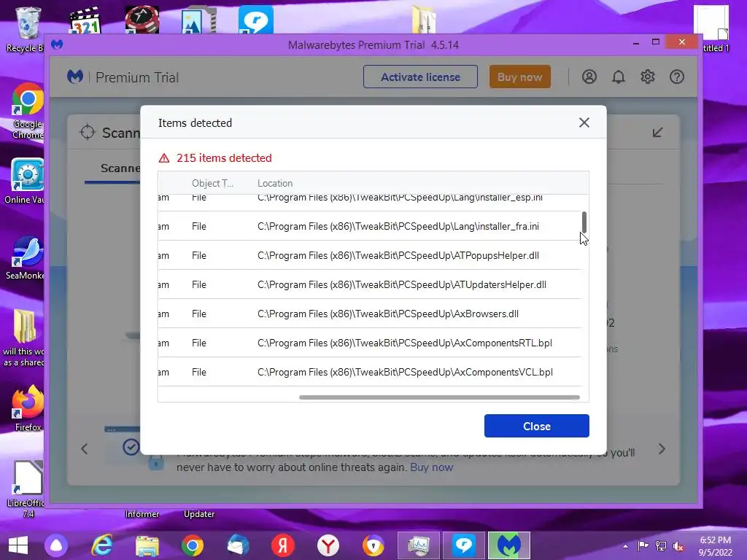
Task: Select the ATUpdatersHelper.dll row
Action: [370, 284]
